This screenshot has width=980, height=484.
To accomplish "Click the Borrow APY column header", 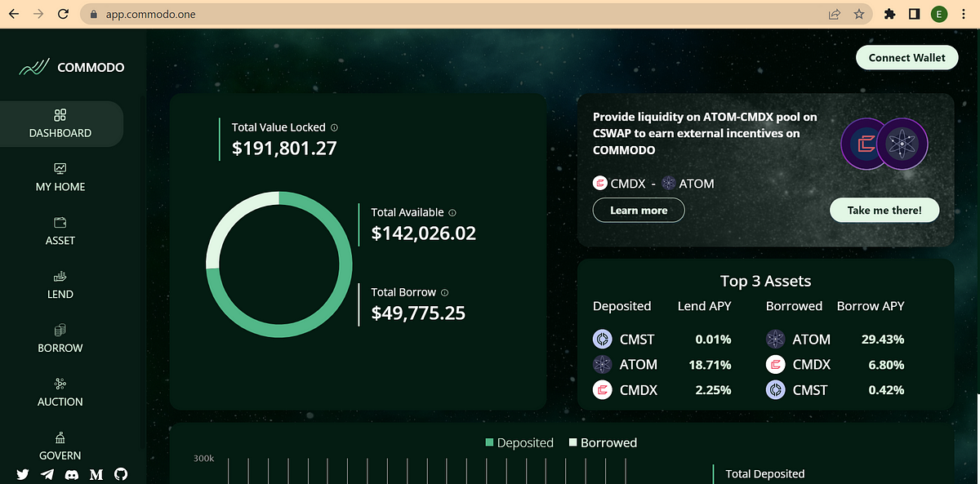I will click(871, 306).
